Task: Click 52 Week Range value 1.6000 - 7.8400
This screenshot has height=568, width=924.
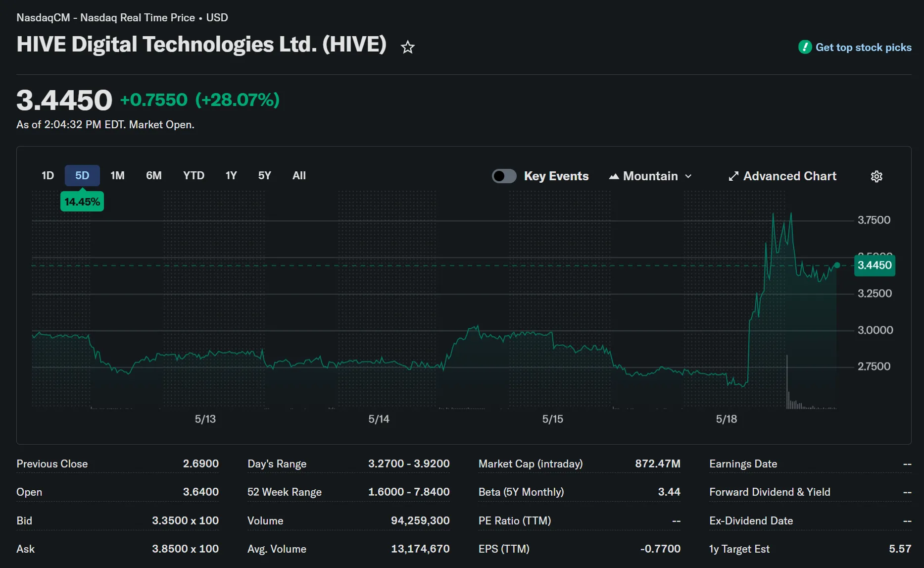Action: (409, 492)
